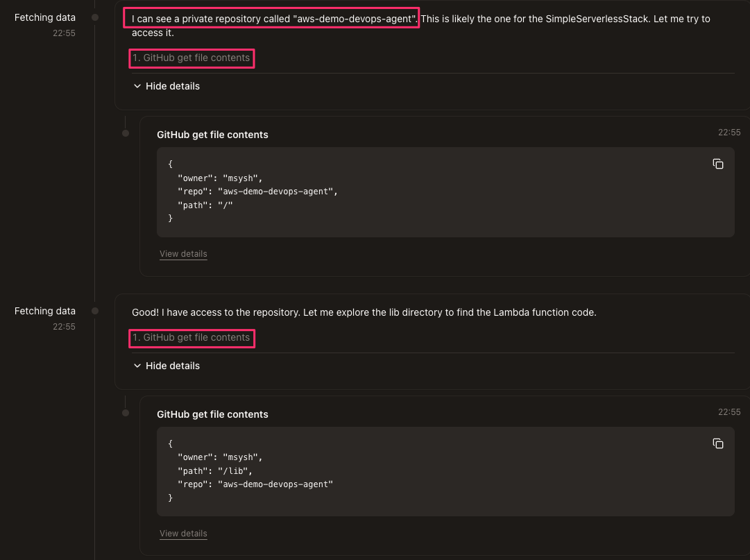Collapse details under the private repository message

coord(167,86)
